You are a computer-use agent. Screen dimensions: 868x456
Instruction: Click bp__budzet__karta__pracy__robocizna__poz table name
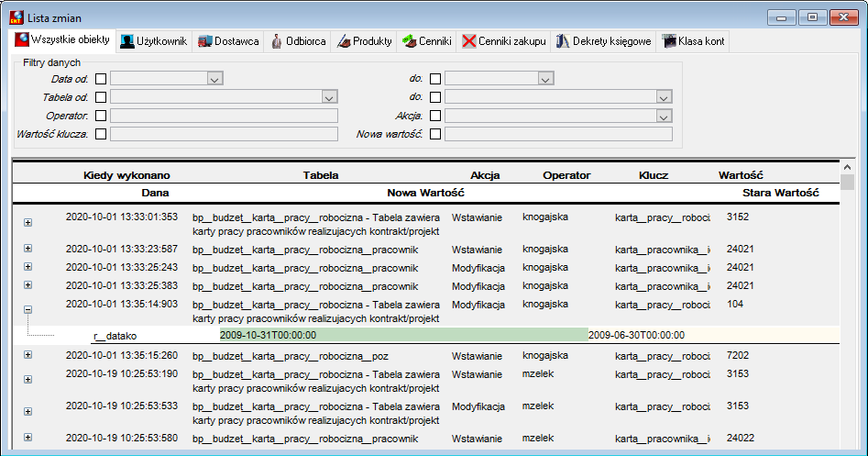point(290,356)
